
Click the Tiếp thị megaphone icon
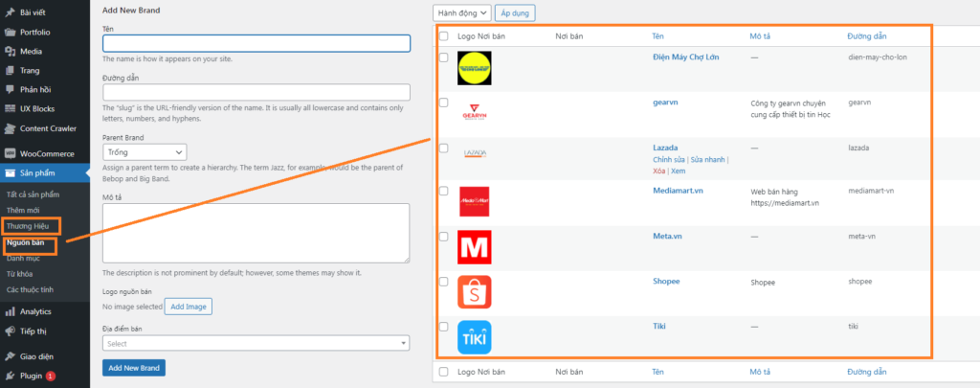click(x=10, y=331)
